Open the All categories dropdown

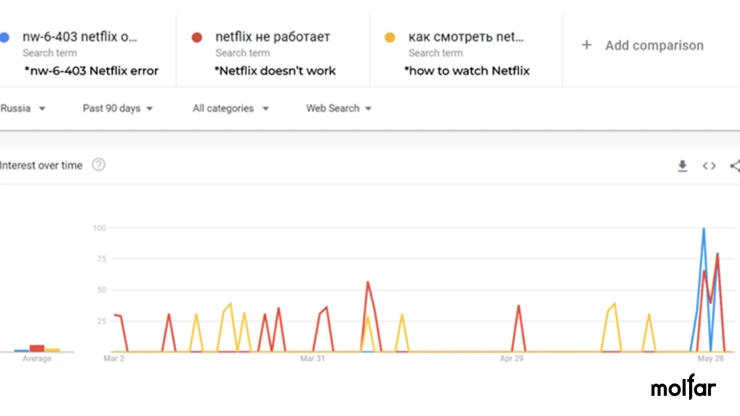pos(231,108)
